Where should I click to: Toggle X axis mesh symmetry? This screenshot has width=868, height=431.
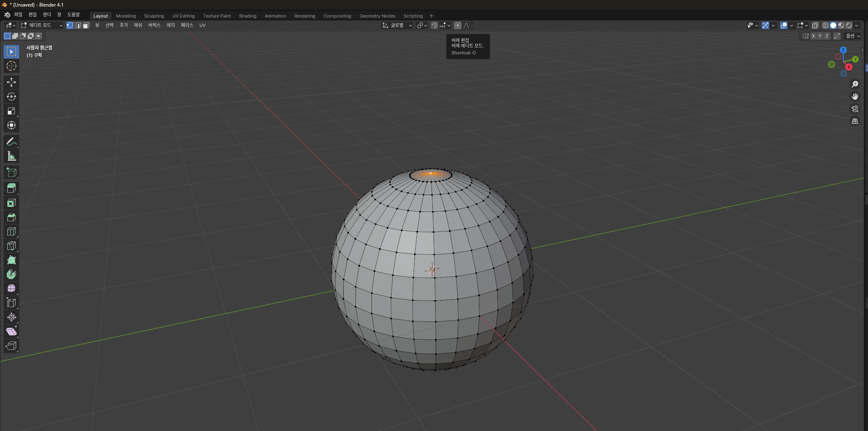pos(813,36)
